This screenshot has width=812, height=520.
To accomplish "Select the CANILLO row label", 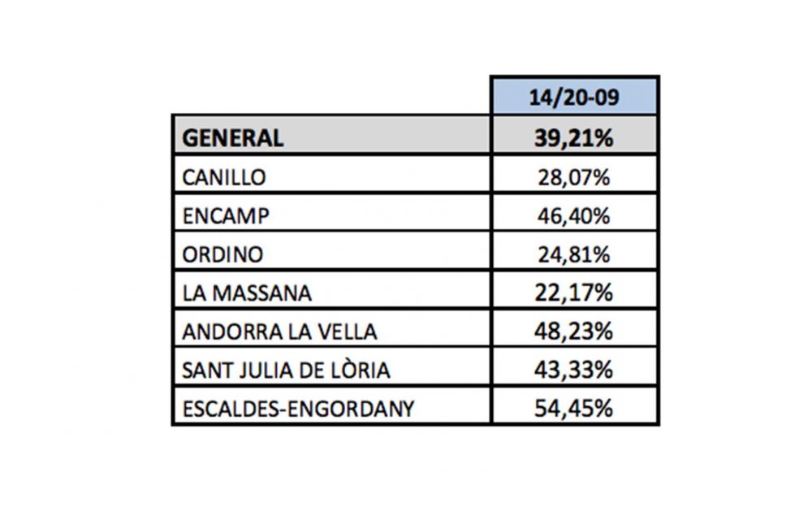I will click(224, 177).
